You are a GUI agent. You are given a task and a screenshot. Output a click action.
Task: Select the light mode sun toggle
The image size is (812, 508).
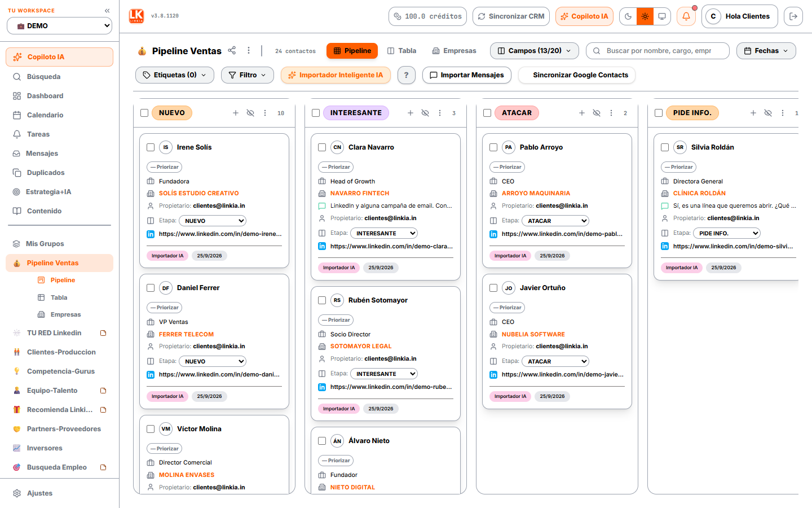(x=645, y=16)
